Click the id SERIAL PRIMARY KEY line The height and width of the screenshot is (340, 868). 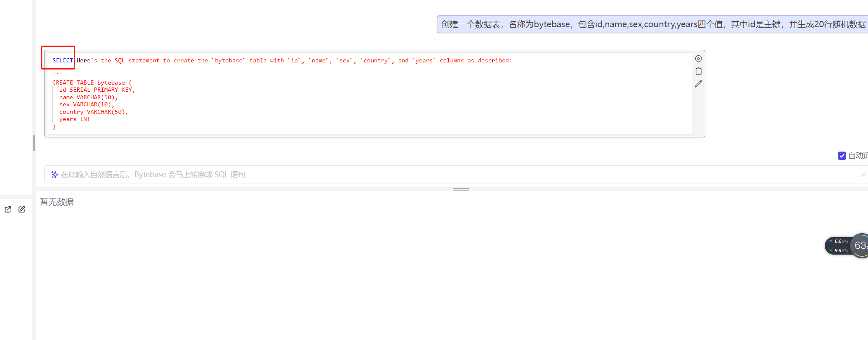coord(97,90)
